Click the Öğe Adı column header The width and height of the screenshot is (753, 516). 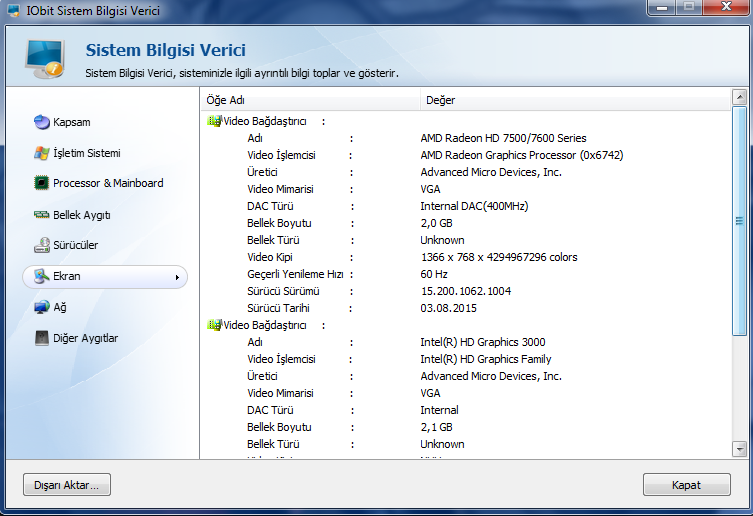pyautogui.click(x=311, y=100)
